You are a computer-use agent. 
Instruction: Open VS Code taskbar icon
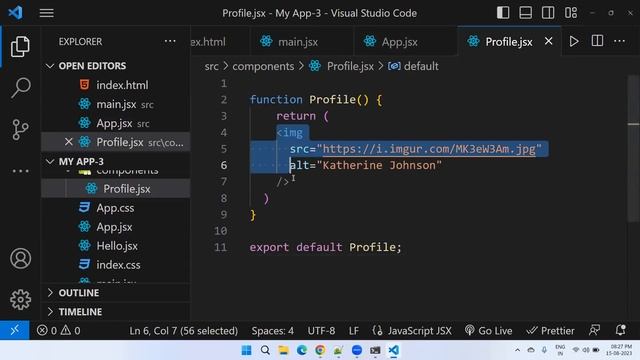tap(393, 350)
